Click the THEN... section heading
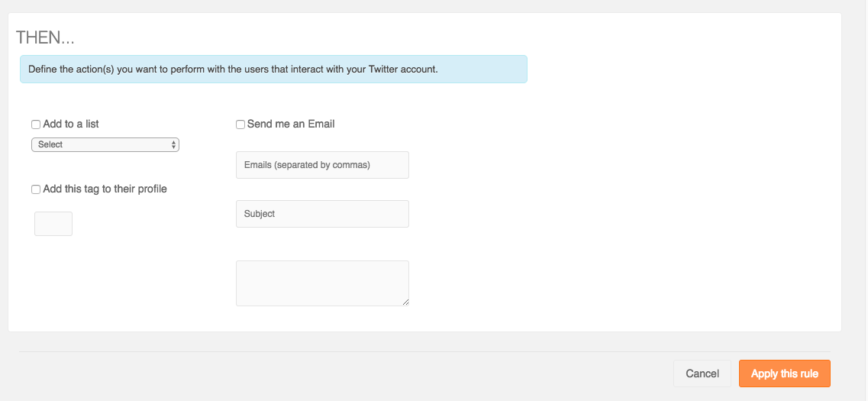The height and width of the screenshot is (401, 868). pyautogui.click(x=45, y=37)
